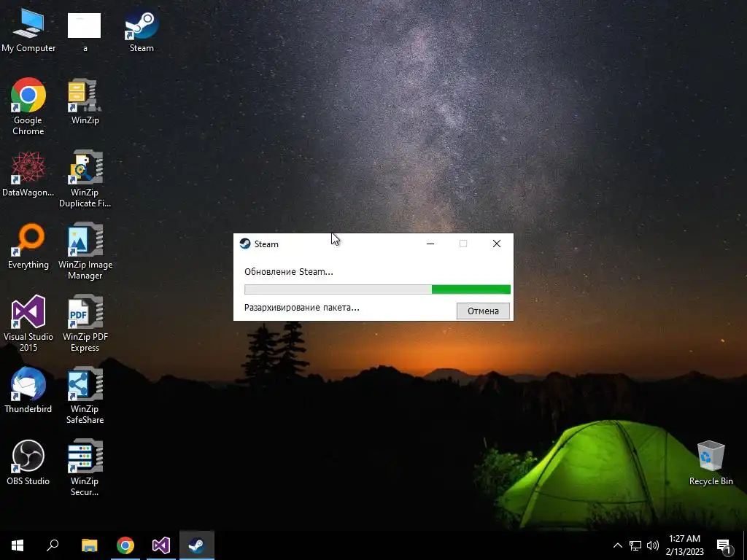The width and height of the screenshot is (747, 560).
Task: Select the WinZip desktop shortcut
Action: 85,102
